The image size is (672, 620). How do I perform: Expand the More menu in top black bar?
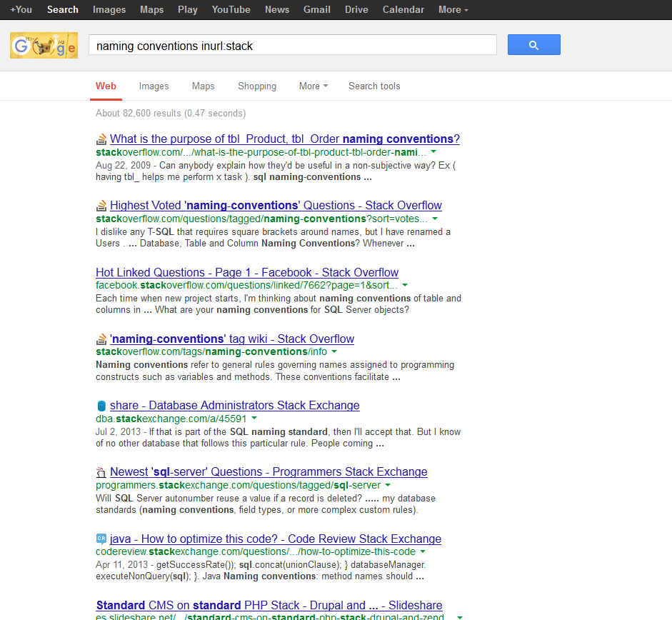(x=453, y=9)
